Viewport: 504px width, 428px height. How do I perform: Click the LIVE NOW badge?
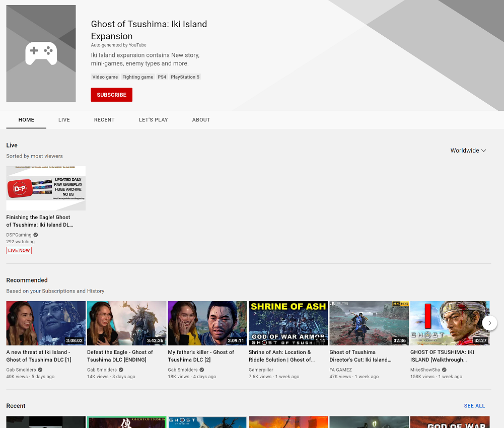[19, 250]
